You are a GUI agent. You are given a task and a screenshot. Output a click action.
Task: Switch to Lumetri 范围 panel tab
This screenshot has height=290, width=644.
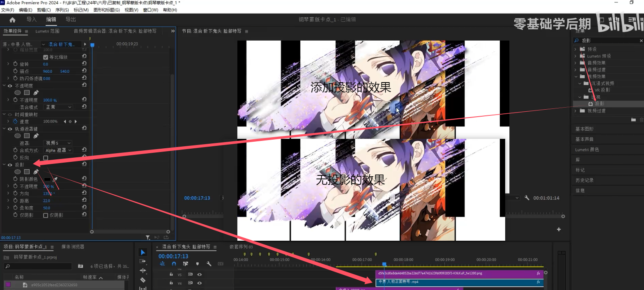(47, 31)
